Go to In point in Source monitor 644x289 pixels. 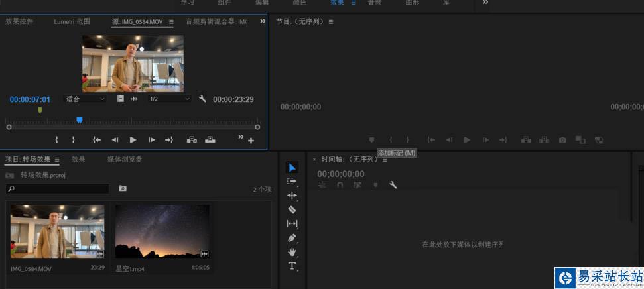tap(97, 140)
